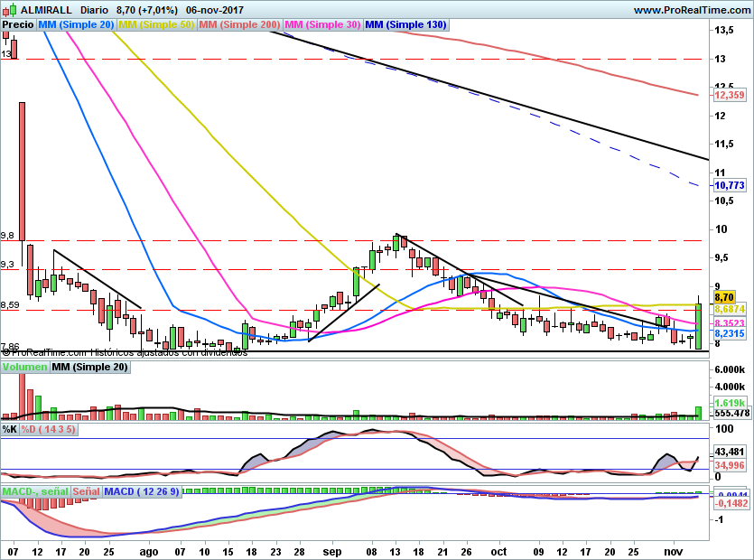754x560 pixels.
Task: Select the blue 10,773 price tag
Action: 729,185
